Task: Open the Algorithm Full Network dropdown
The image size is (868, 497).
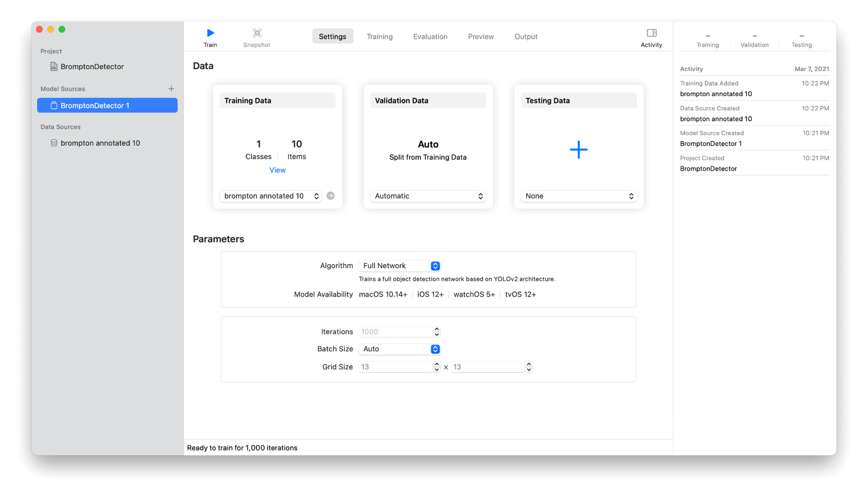Action: point(400,266)
